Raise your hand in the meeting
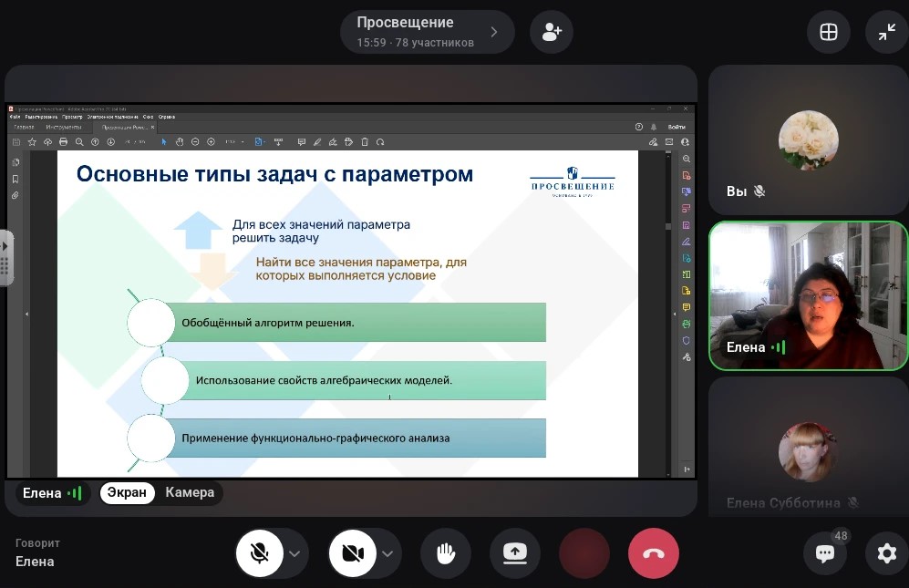The height and width of the screenshot is (588, 909). point(446,553)
